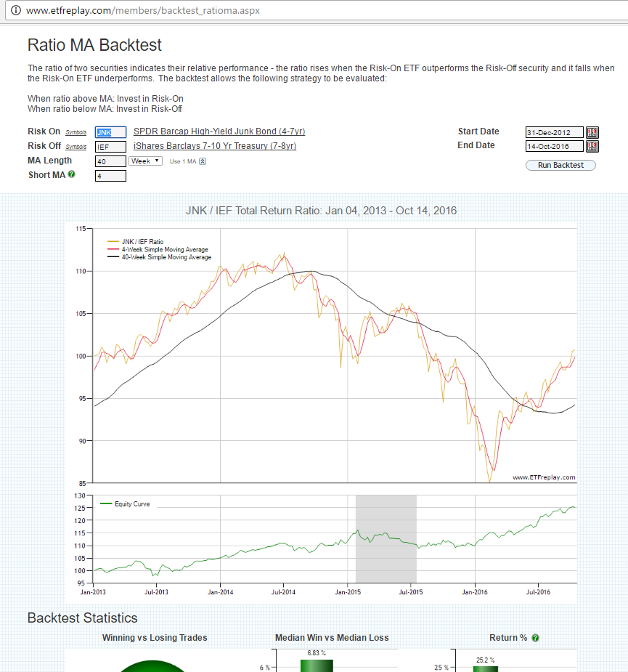Screen dimensions: 628x672
Task: Click the green help icon beside Return %
Action: [535, 638]
